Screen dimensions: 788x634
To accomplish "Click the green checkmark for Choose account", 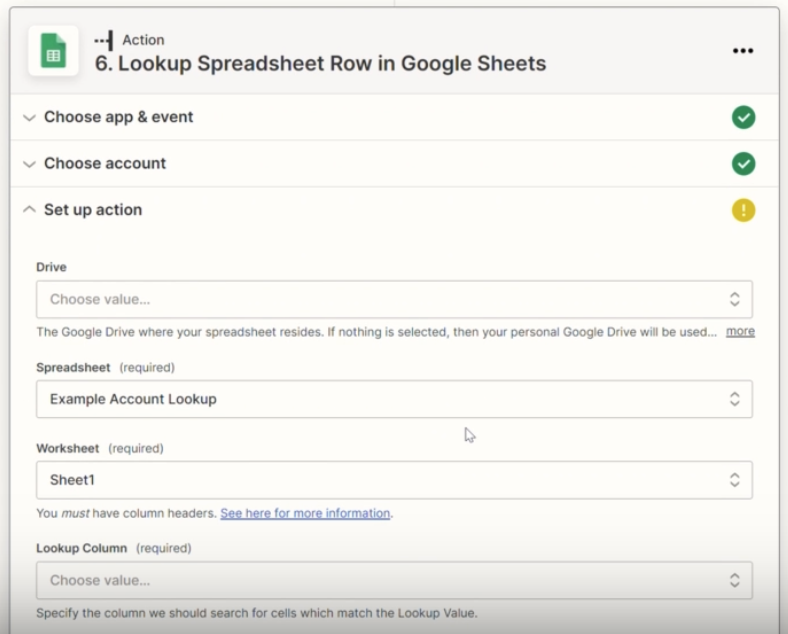I will [743, 164].
